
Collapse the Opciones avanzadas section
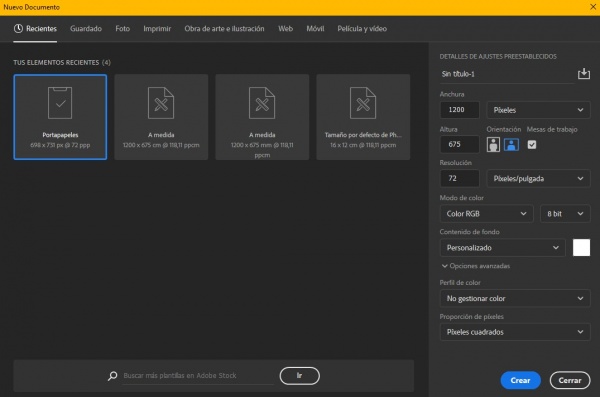point(476,266)
